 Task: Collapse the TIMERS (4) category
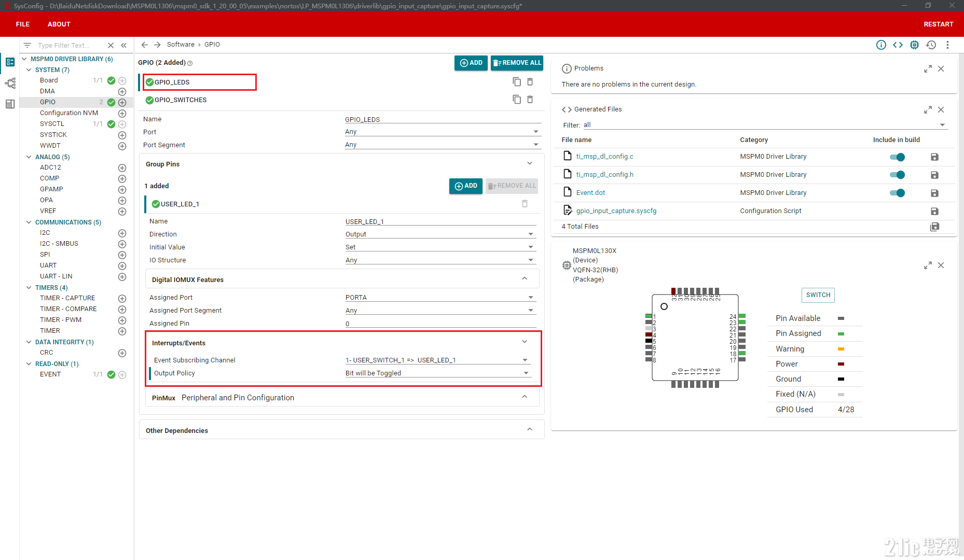coord(29,287)
